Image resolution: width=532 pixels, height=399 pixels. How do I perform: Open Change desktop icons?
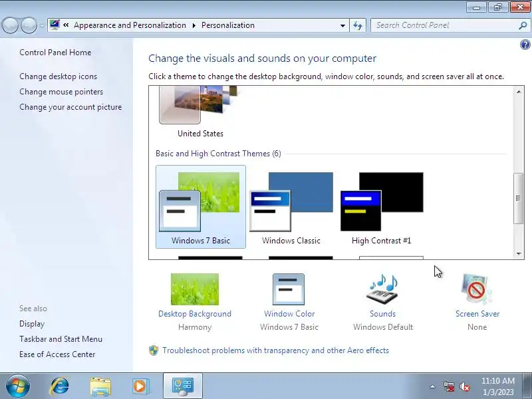(58, 76)
